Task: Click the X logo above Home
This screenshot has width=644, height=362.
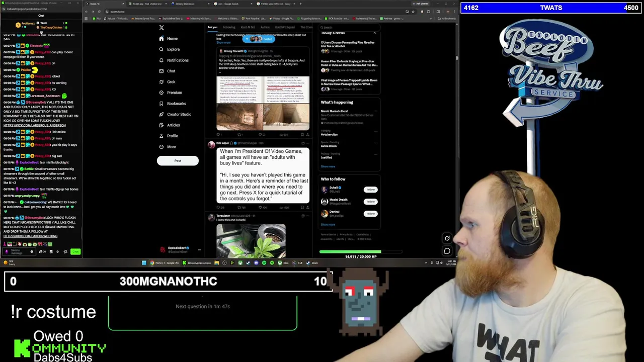Action: tap(162, 28)
